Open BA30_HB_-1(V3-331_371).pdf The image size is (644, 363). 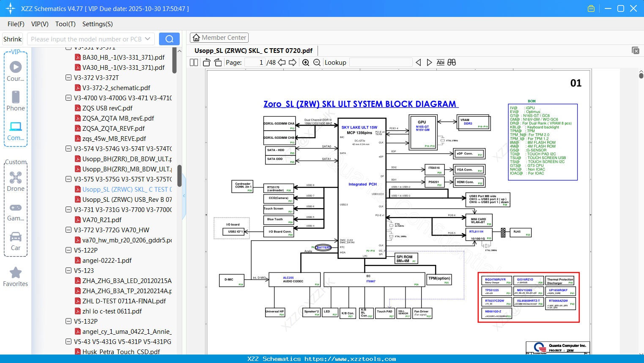pos(123,58)
